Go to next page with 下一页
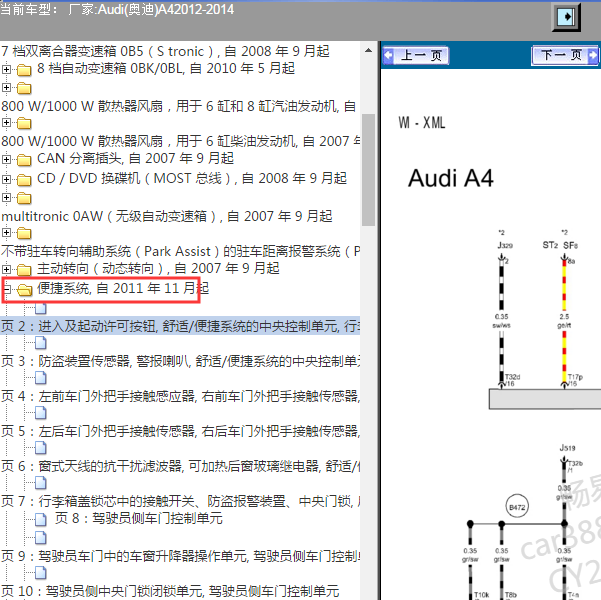Viewport: 601px width, 600px height. (x=565, y=56)
